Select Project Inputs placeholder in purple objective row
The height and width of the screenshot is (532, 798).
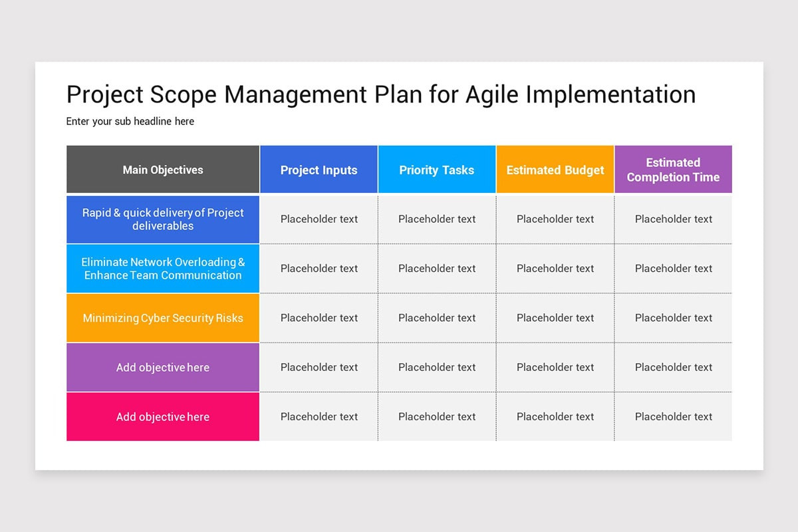319,367
